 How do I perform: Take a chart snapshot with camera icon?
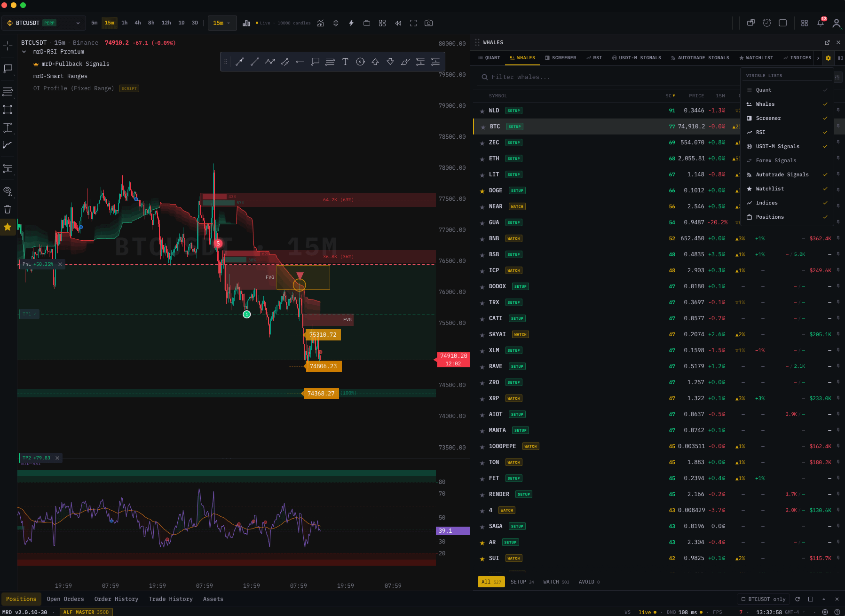(x=428, y=23)
